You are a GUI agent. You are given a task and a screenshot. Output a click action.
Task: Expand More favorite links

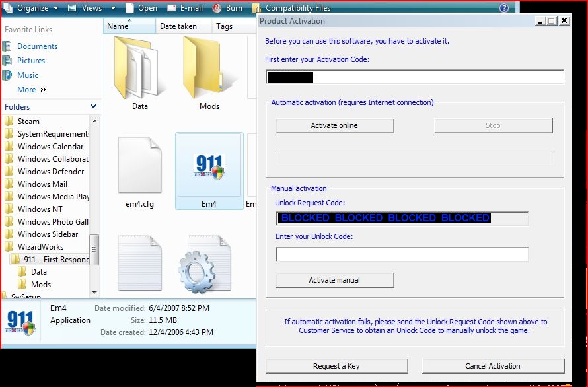[32, 90]
